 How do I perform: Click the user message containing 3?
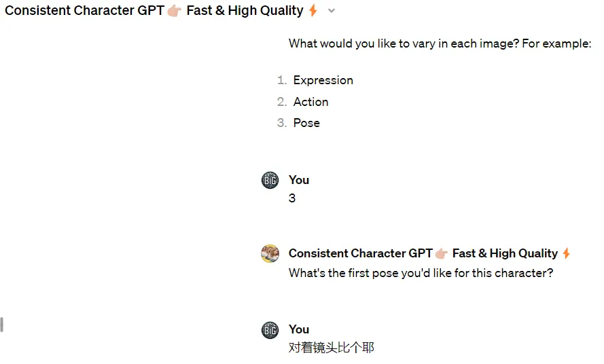292,198
